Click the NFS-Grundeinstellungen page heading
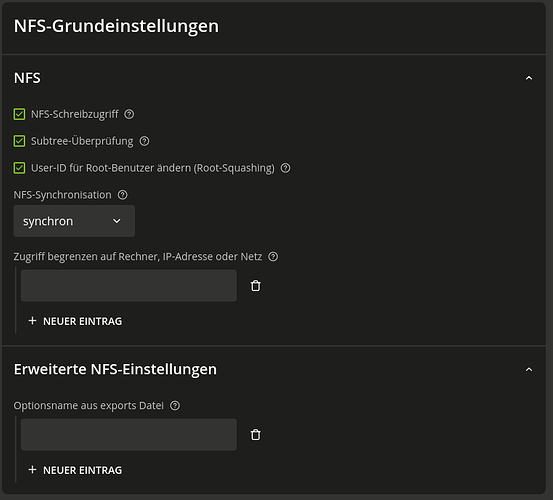The height and width of the screenshot is (500, 553). coord(116,26)
